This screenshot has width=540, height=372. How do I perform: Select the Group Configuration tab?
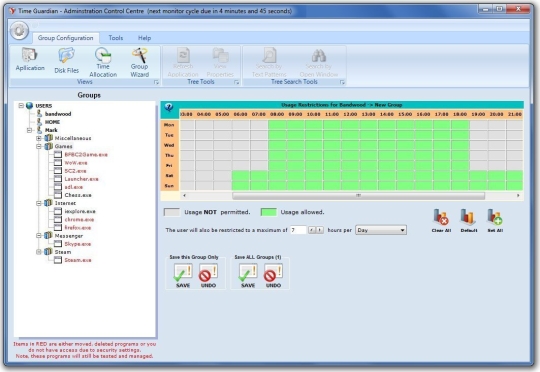(65, 38)
